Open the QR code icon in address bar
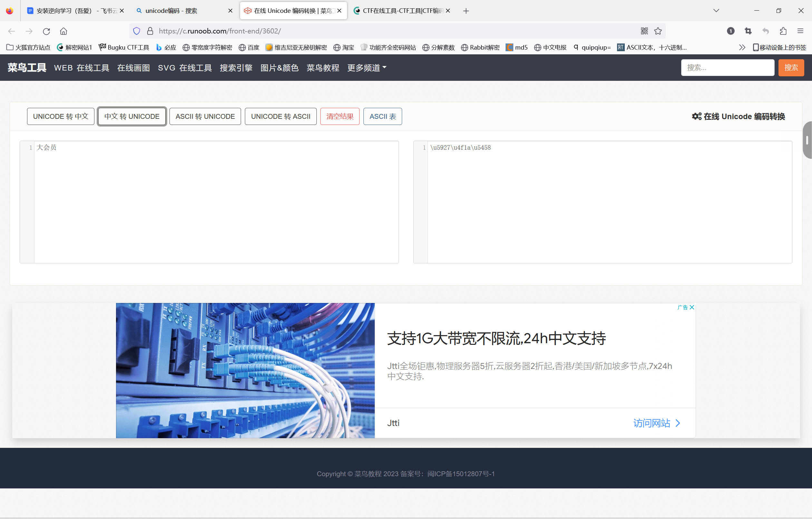This screenshot has width=812, height=519. (x=644, y=31)
